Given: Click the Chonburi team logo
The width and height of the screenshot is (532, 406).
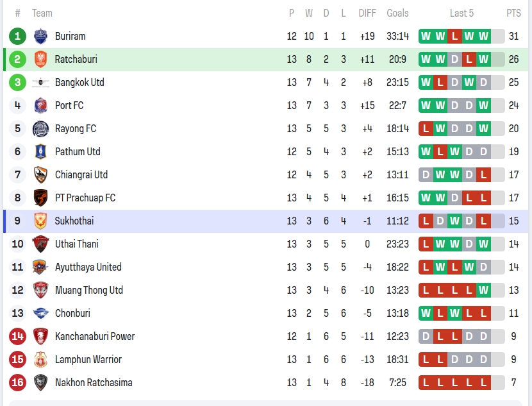Looking at the screenshot, I should tap(40, 313).
